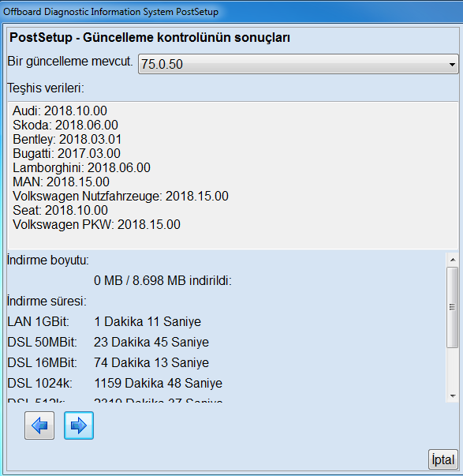The width and height of the screenshot is (463, 476).
Task: Click the 'Bir güncelleme mevcut.' label
Action: 70,61
